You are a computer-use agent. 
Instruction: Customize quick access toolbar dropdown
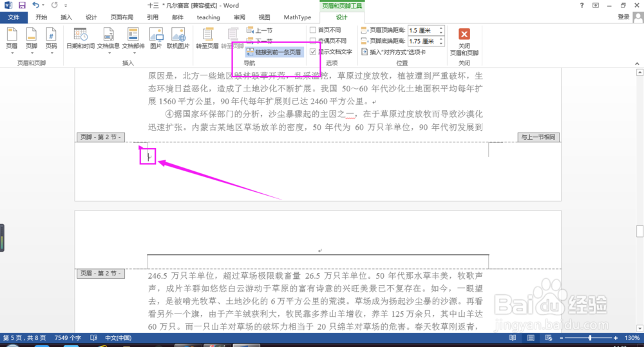click(66, 6)
